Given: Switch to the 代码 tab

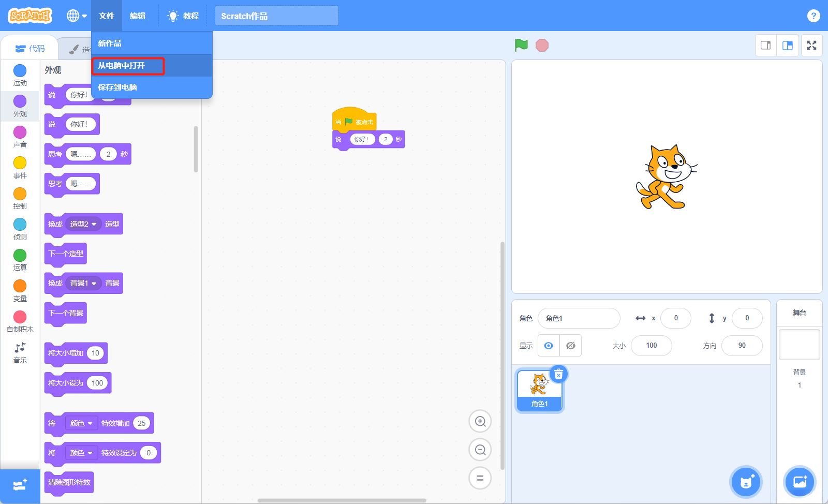Looking at the screenshot, I should click(x=29, y=48).
